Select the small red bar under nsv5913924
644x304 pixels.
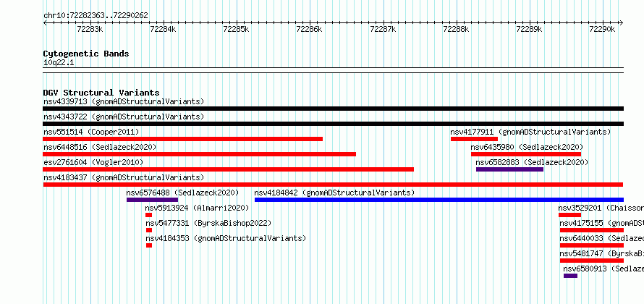(148, 215)
